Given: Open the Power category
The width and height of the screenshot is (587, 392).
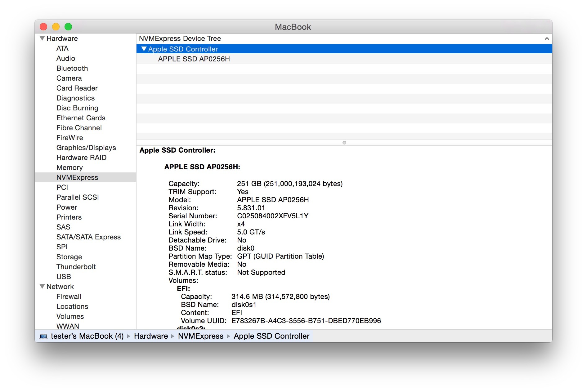Looking at the screenshot, I should pos(67,207).
